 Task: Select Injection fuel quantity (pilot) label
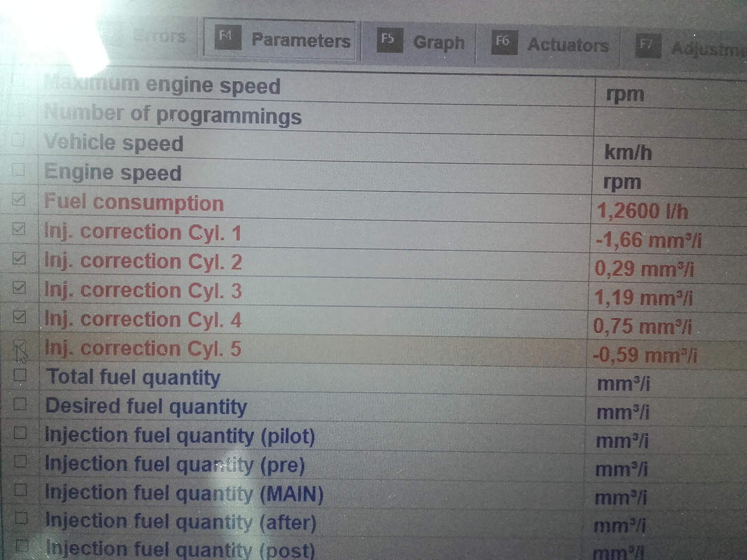(x=180, y=435)
